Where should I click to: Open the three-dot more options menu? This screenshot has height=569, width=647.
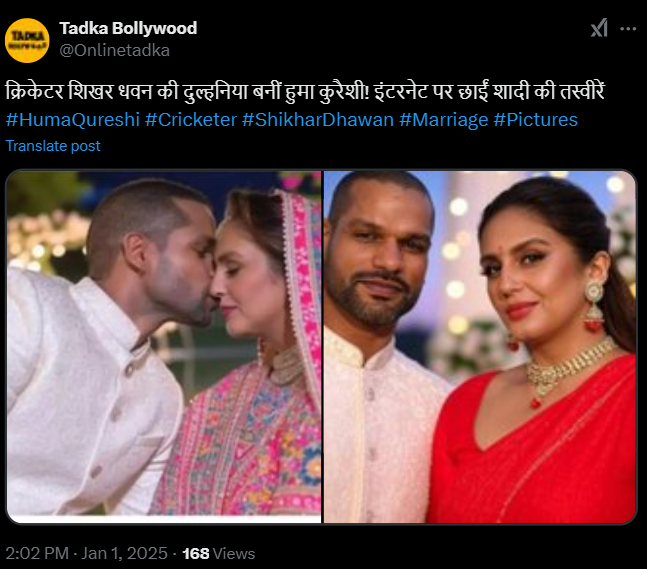click(x=628, y=29)
